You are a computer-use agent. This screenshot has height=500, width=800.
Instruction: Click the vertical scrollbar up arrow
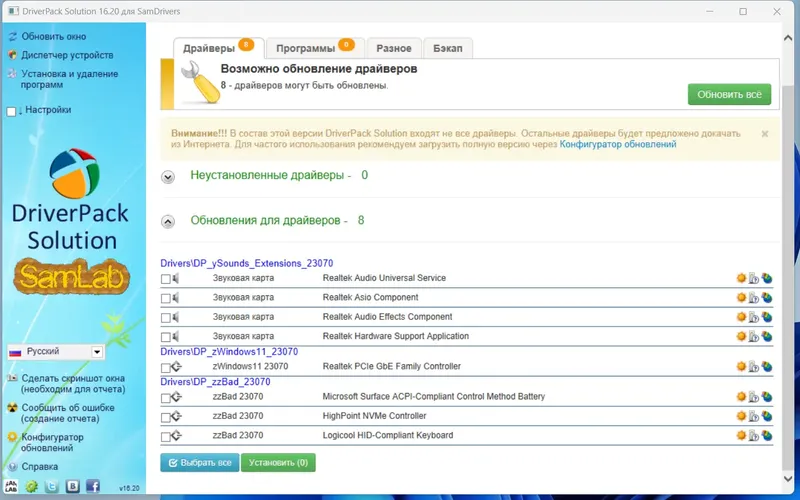(x=788, y=38)
